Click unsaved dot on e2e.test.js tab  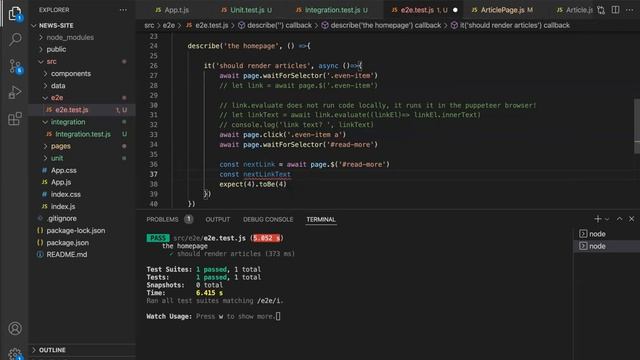point(455,10)
